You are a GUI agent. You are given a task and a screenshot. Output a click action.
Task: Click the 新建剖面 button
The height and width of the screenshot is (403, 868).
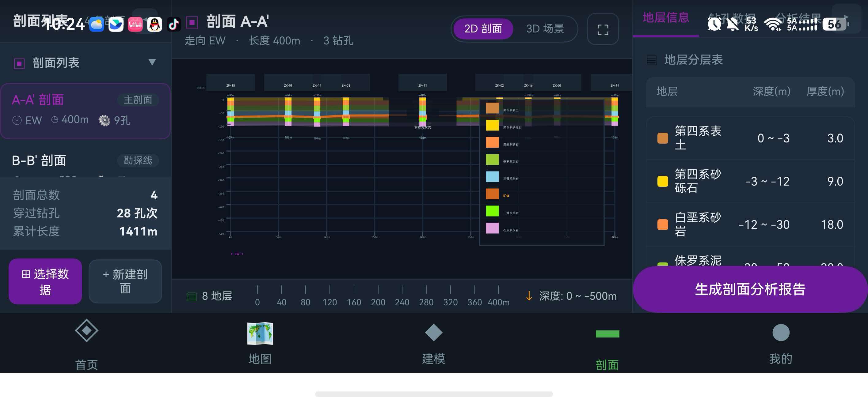point(125,281)
